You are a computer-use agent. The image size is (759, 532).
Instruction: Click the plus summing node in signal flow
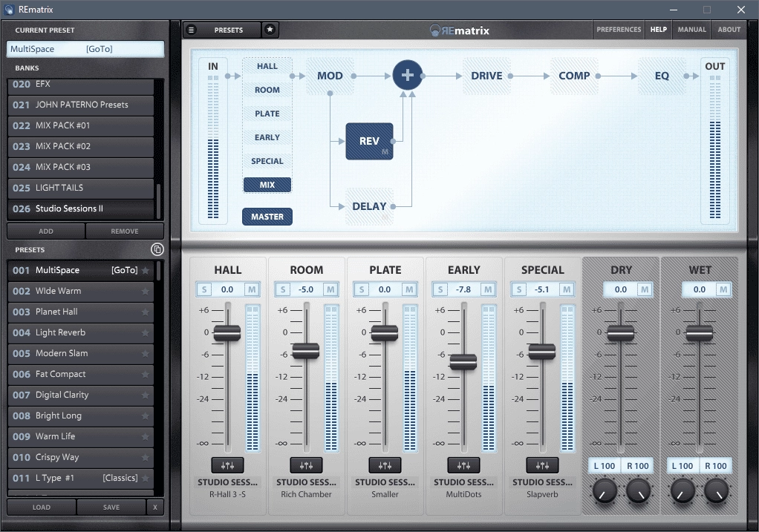408,75
